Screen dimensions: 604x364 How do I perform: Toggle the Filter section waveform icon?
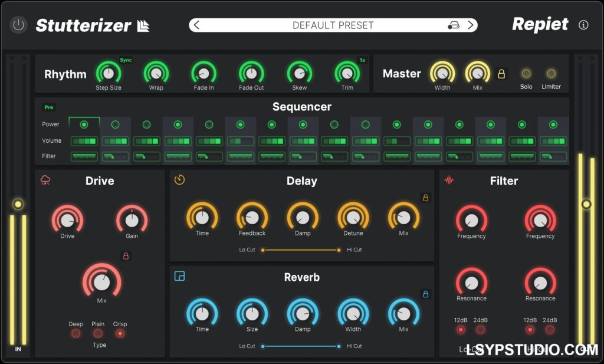click(x=449, y=180)
